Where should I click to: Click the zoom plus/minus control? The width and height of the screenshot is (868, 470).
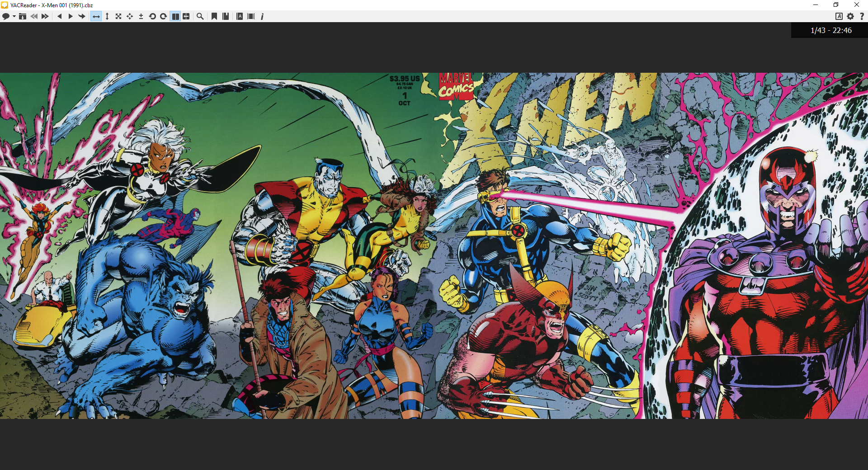click(x=141, y=16)
